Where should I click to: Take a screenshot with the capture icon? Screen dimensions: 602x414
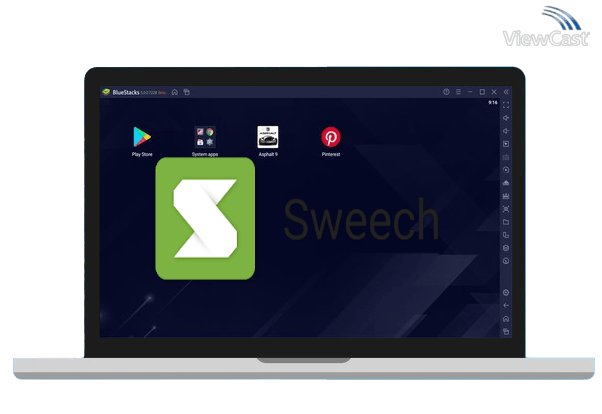click(506, 209)
